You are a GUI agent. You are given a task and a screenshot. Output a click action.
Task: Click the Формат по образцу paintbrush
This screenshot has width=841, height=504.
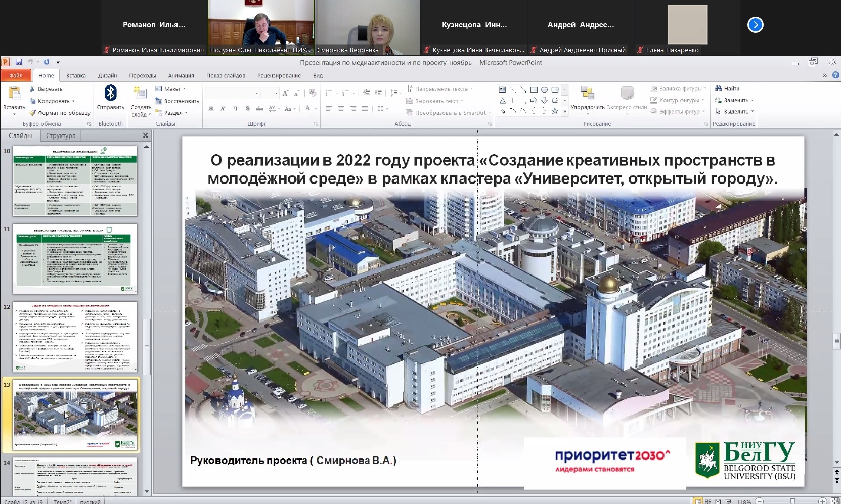pyautogui.click(x=33, y=113)
